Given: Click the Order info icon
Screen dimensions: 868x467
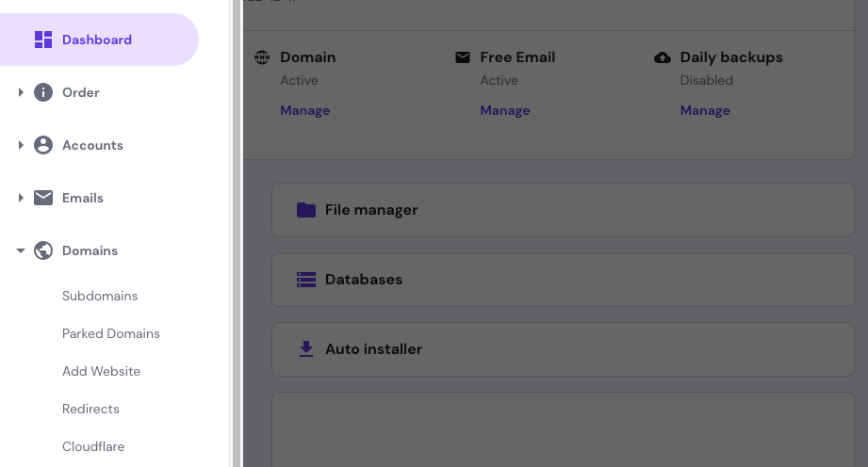Looking at the screenshot, I should tap(43, 92).
